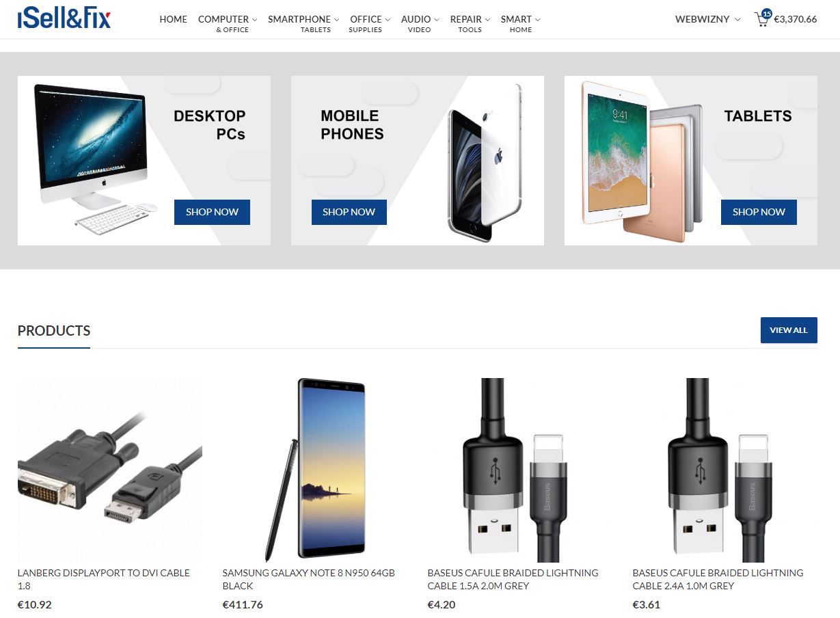Click the cart total €3,370.66
840x618 pixels.
click(x=796, y=19)
